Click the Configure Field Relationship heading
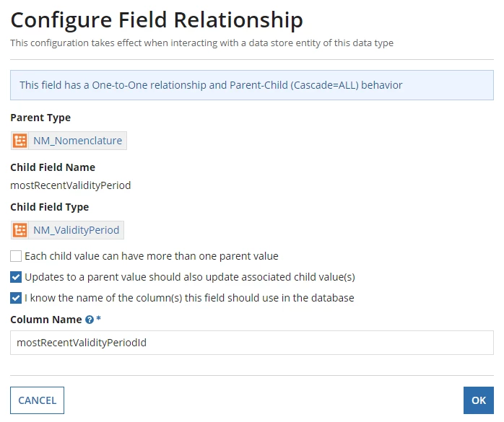The width and height of the screenshot is (504, 422). [x=157, y=20]
